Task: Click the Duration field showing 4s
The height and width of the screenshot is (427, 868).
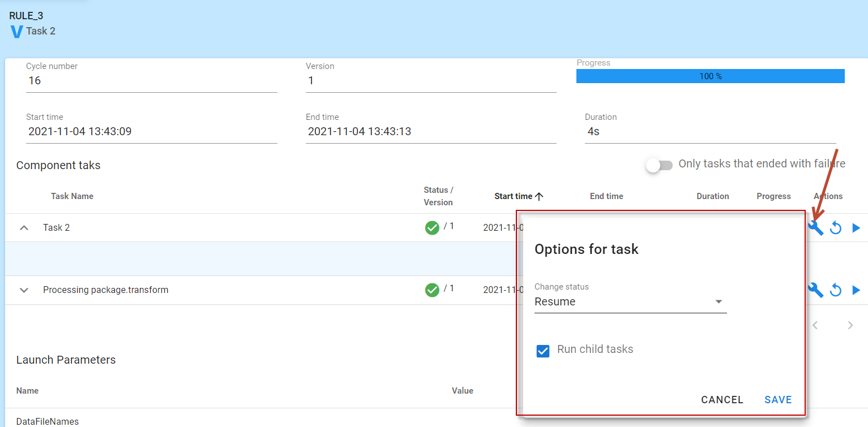Action: pyautogui.click(x=710, y=132)
